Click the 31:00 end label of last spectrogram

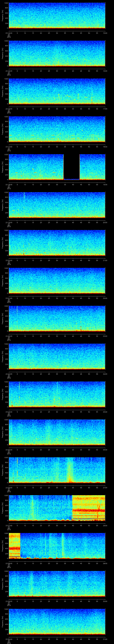pos(105,639)
